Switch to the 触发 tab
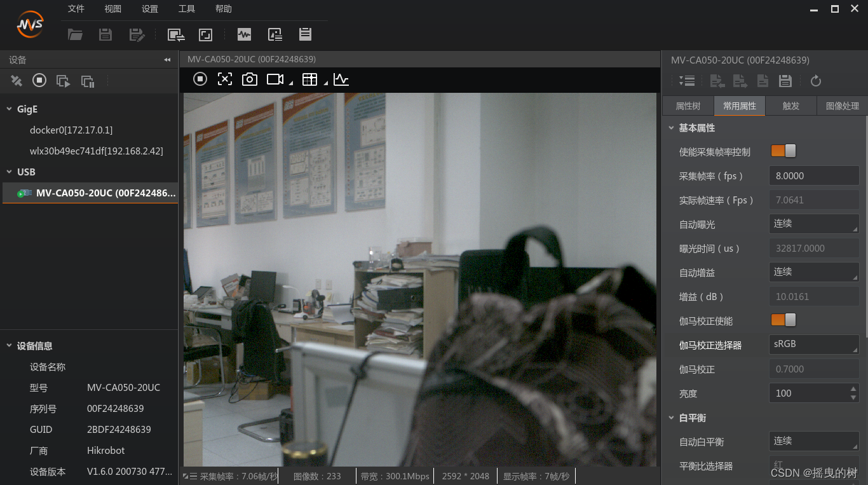Image resolution: width=868 pixels, height=485 pixels. pyautogui.click(x=791, y=106)
